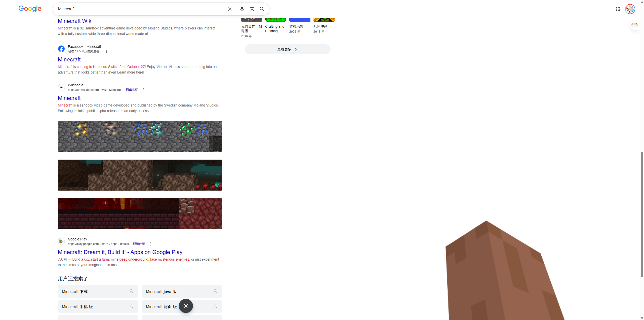
Task: Open options menu for Facebook result
Action: click(x=107, y=51)
